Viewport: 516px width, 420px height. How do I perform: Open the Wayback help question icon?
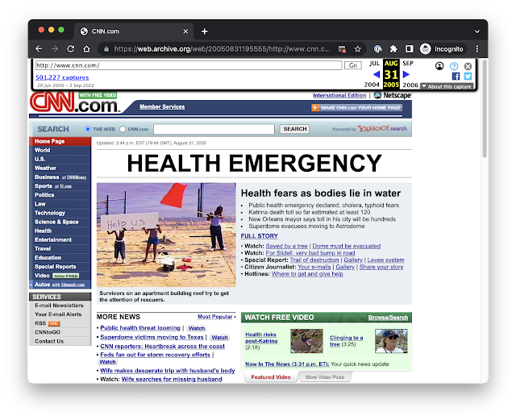coord(454,66)
